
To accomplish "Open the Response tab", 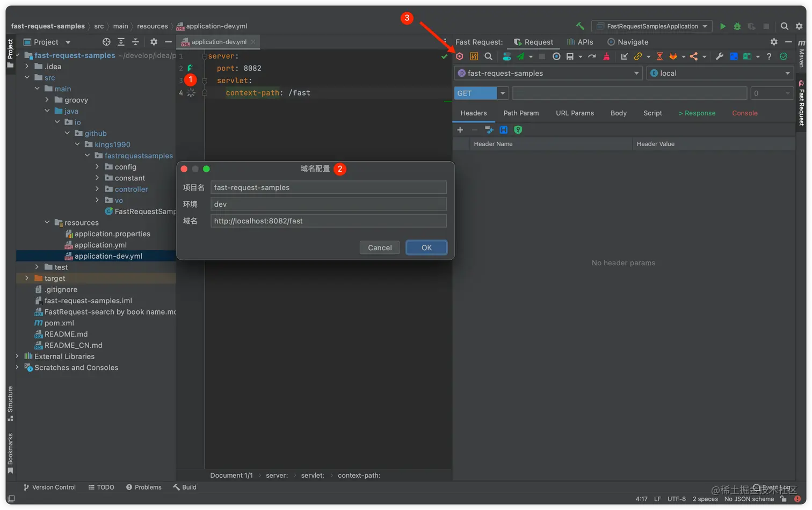I will tap(697, 113).
